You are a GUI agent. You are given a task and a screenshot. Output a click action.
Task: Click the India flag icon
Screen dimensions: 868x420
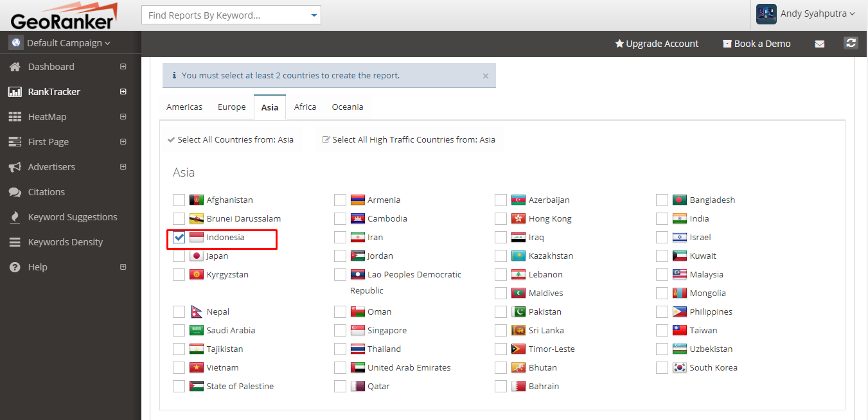[680, 218]
